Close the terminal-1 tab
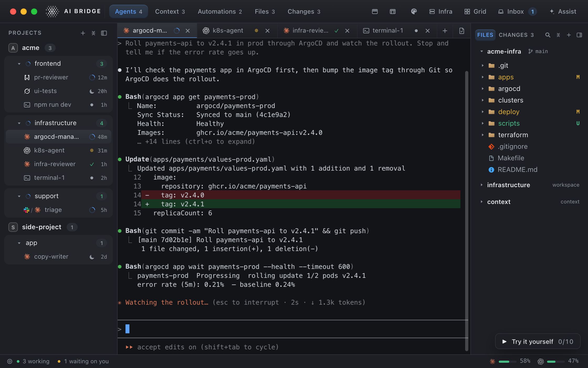588x368 pixels. click(428, 31)
